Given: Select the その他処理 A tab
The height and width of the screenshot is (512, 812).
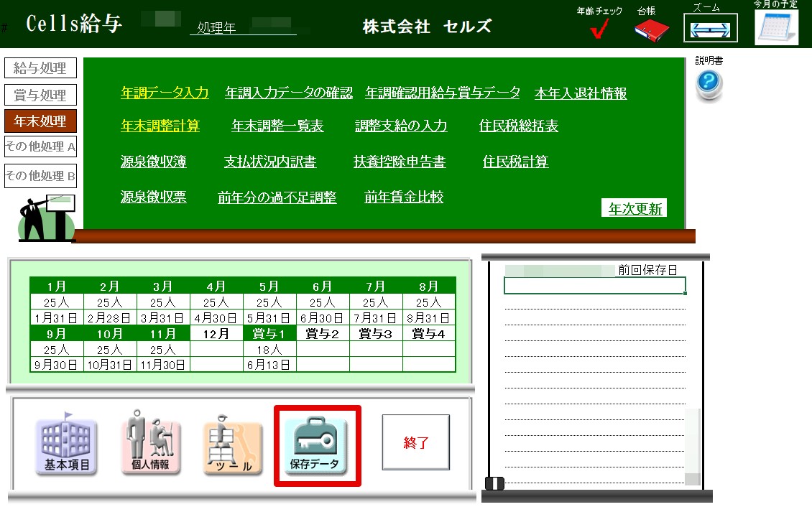Looking at the screenshot, I should coord(40,146).
